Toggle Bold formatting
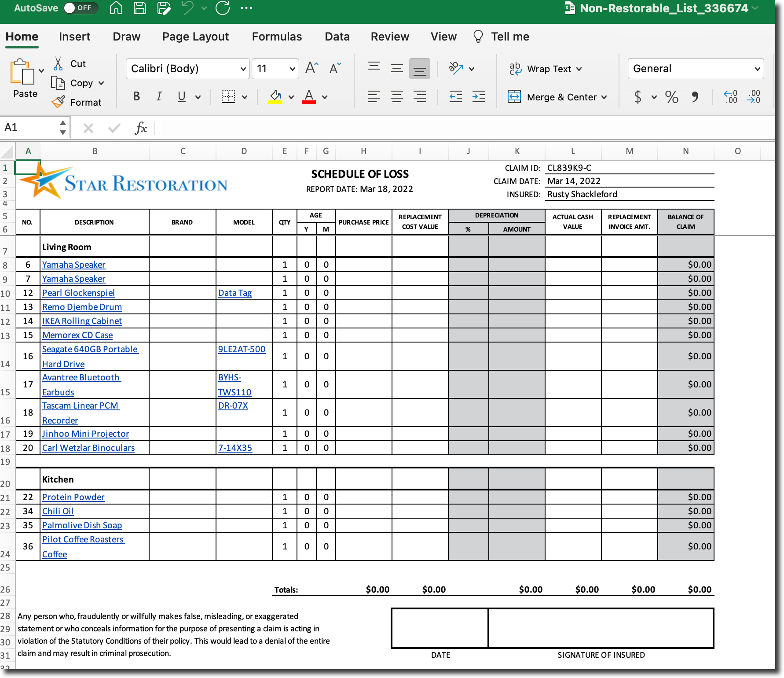The width and height of the screenshot is (784, 678). tap(136, 96)
